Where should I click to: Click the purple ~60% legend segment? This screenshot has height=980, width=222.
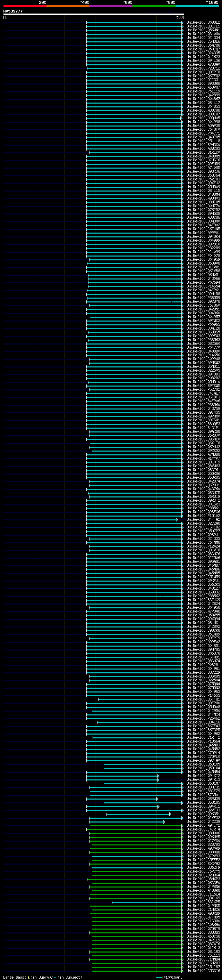[111, 6]
